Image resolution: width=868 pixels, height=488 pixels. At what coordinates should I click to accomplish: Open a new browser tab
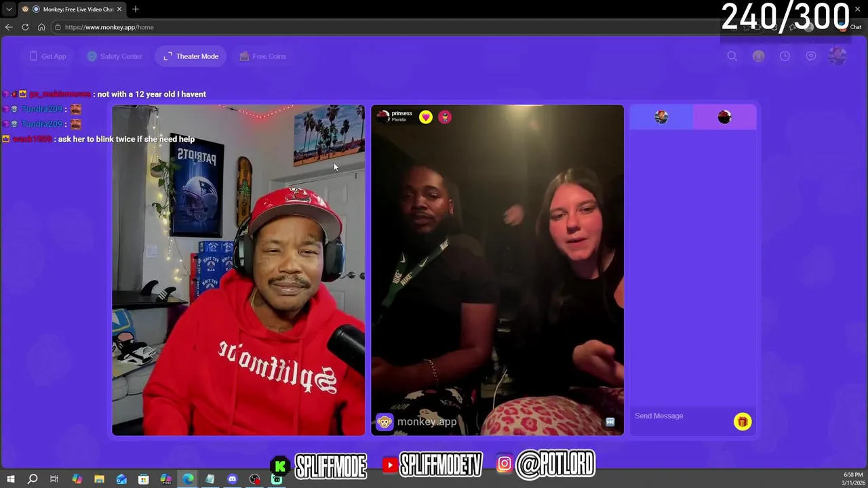[x=136, y=9]
